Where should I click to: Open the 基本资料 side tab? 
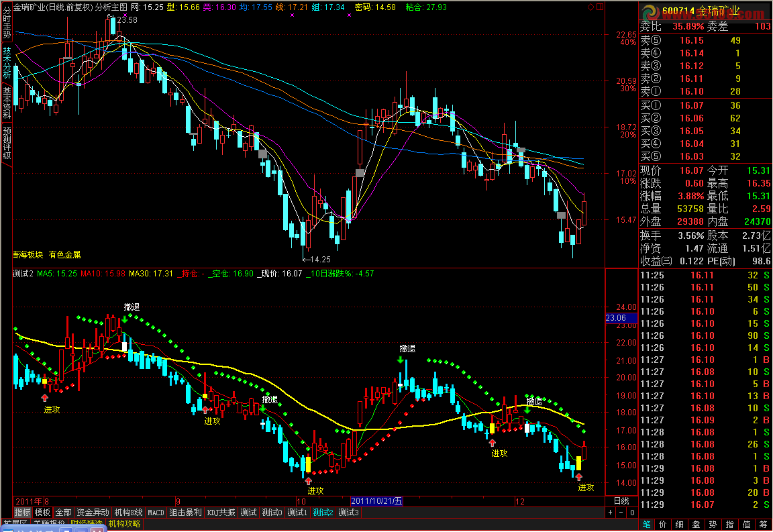tap(7, 103)
